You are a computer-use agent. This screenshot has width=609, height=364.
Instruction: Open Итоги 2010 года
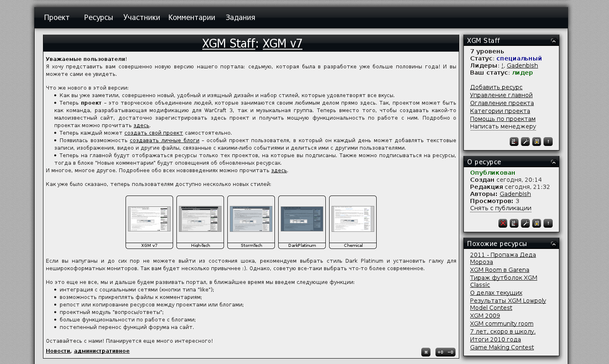point(496,339)
